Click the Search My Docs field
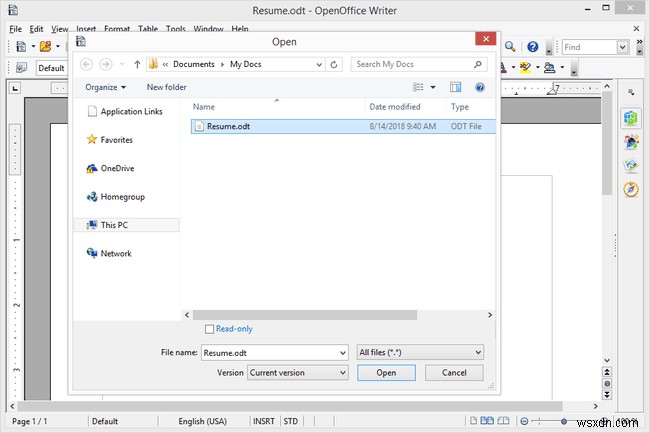 419,64
